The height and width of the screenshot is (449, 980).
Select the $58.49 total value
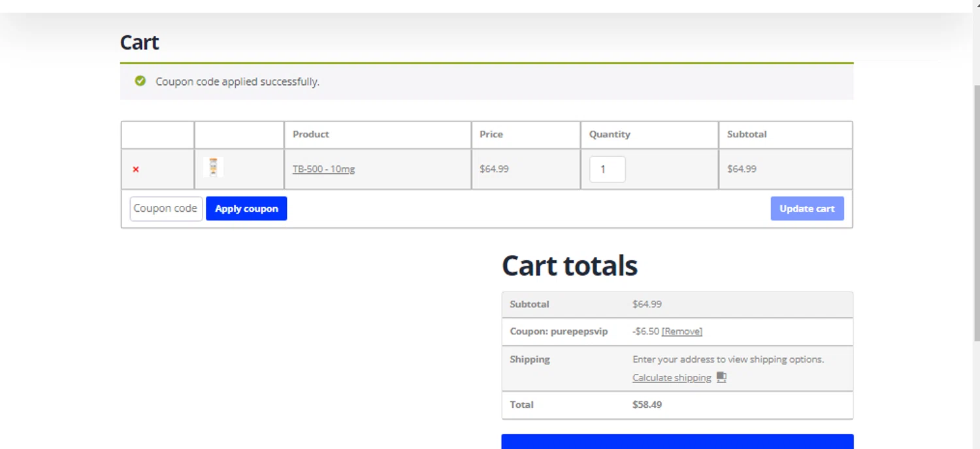tap(647, 405)
